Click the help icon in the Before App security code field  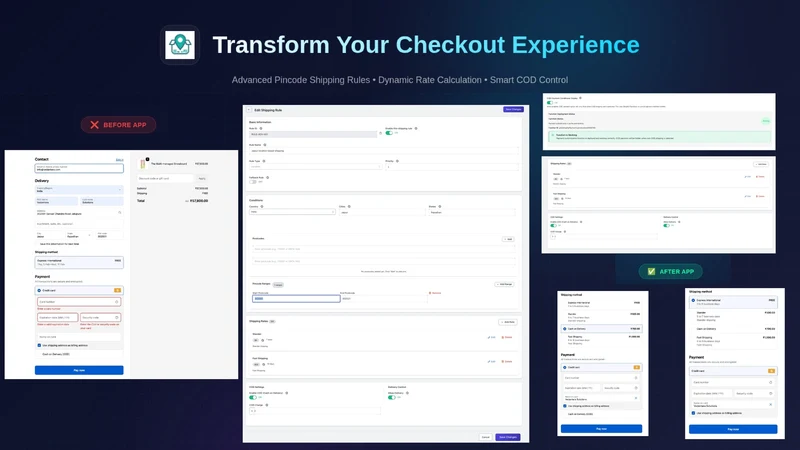point(116,317)
